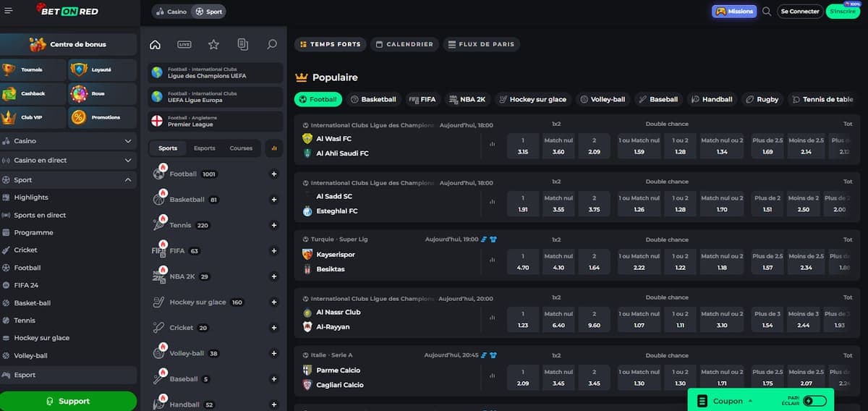
Task: Click the Missions button
Action: [x=734, y=12]
